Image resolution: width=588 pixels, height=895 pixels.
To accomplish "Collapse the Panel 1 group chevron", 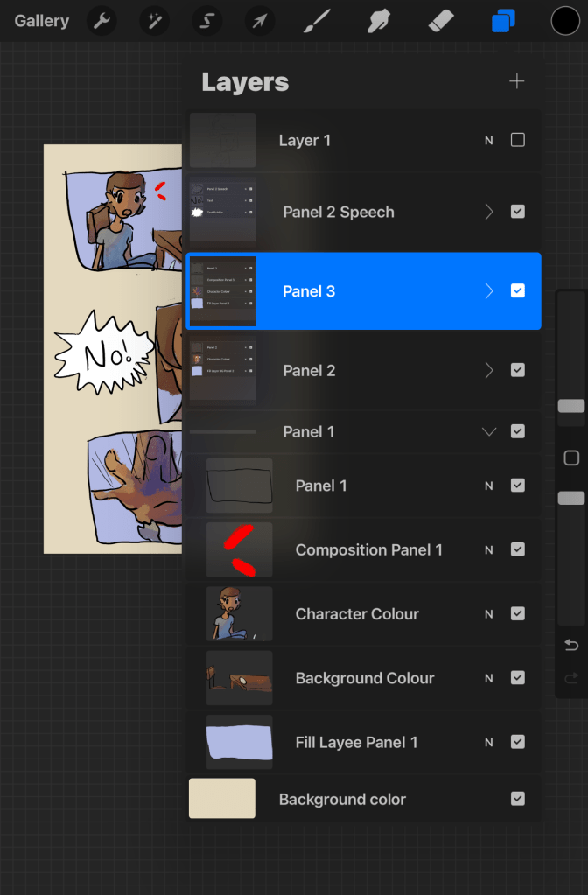I will [489, 431].
